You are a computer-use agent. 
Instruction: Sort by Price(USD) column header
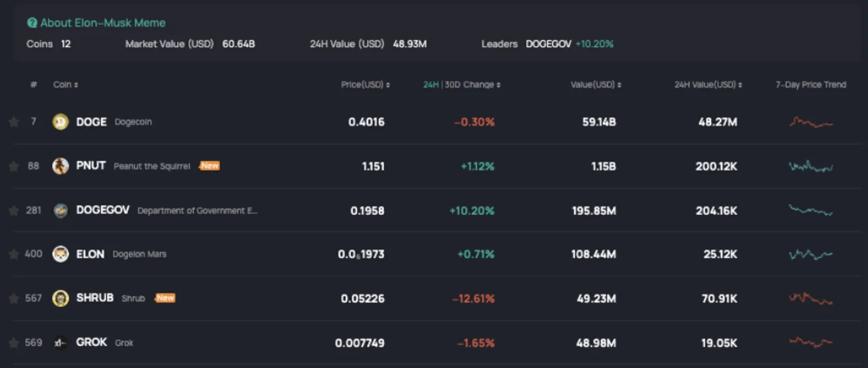click(x=365, y=85)
